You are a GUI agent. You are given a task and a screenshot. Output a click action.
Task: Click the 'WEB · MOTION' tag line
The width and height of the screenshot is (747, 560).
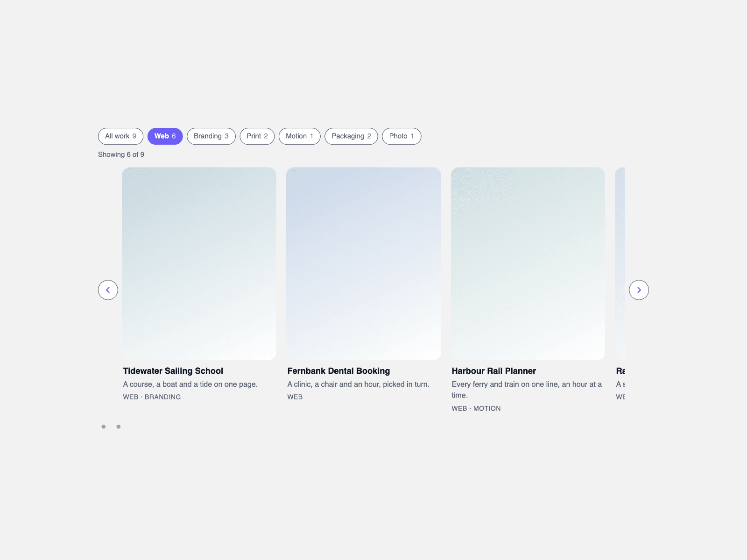[476, 408]
